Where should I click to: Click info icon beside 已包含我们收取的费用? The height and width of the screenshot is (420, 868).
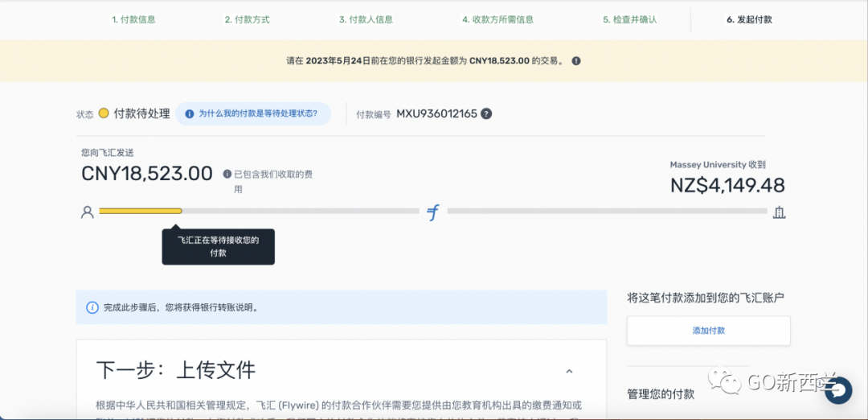point(227,174)
